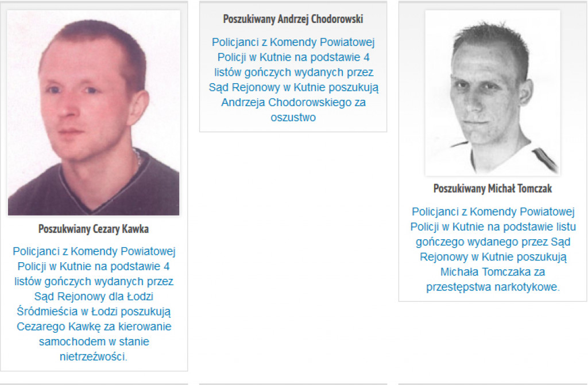
Task: Click 'Policjanci z Komendy Powiatowej' in the Tomczak card
Action: 493,212
